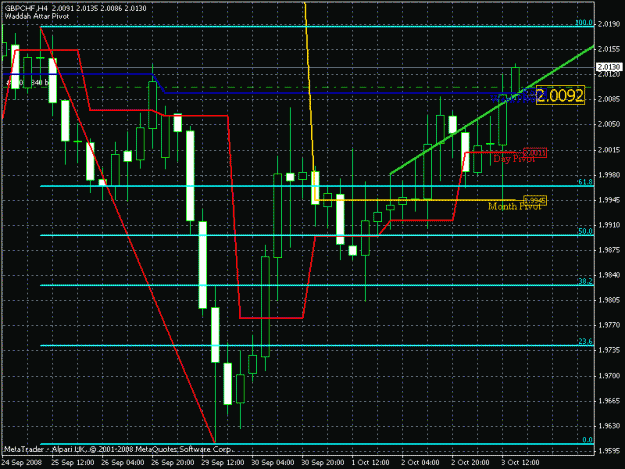Click 1.9875 on the price axis

609,250
